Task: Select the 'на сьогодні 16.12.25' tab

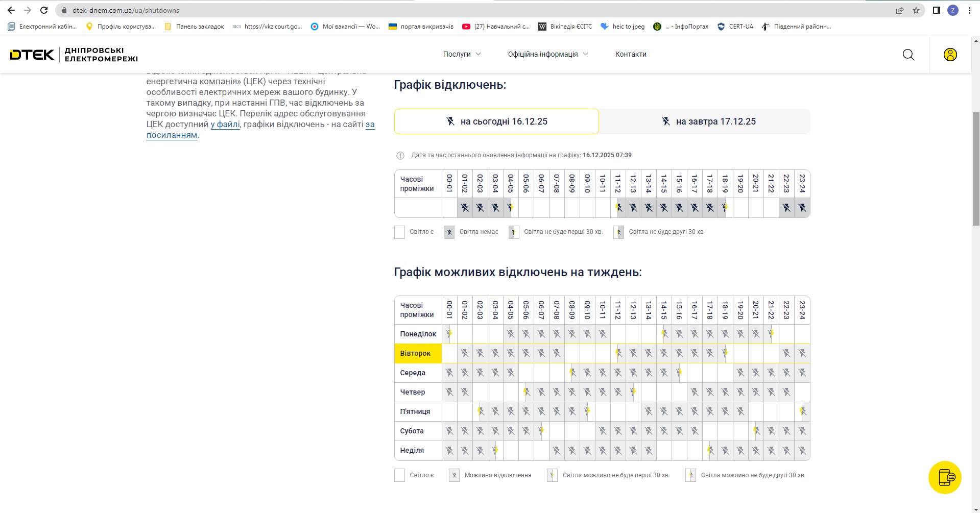Action: point(496,121)
